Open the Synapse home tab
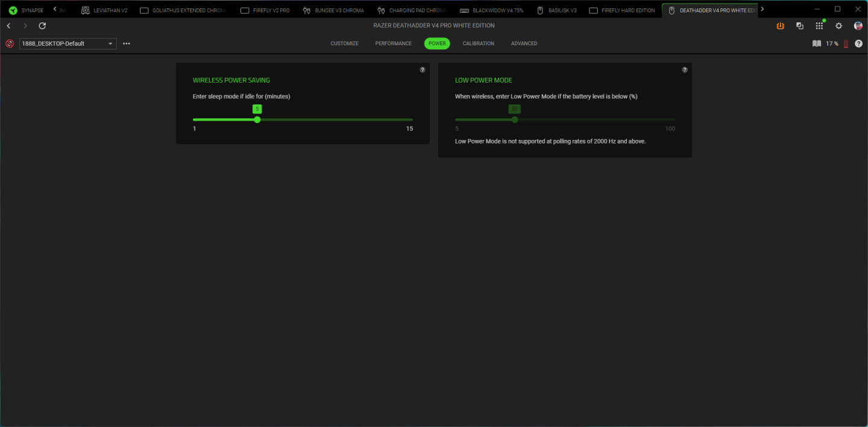Screen dimensions: 868x427 (26, 10)
